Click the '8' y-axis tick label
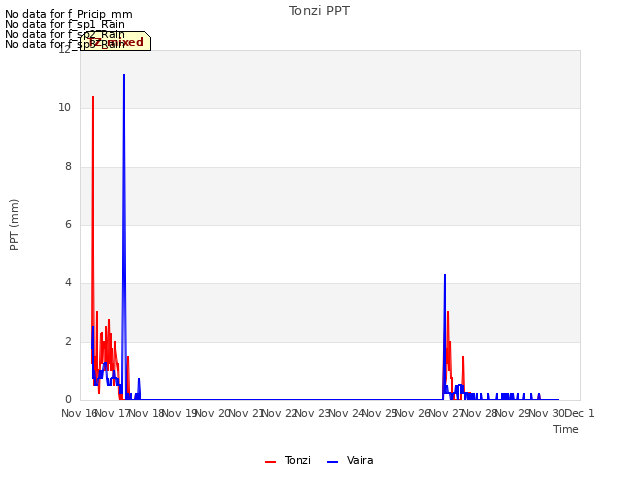640x480 pixels. (x=68, y=166)
